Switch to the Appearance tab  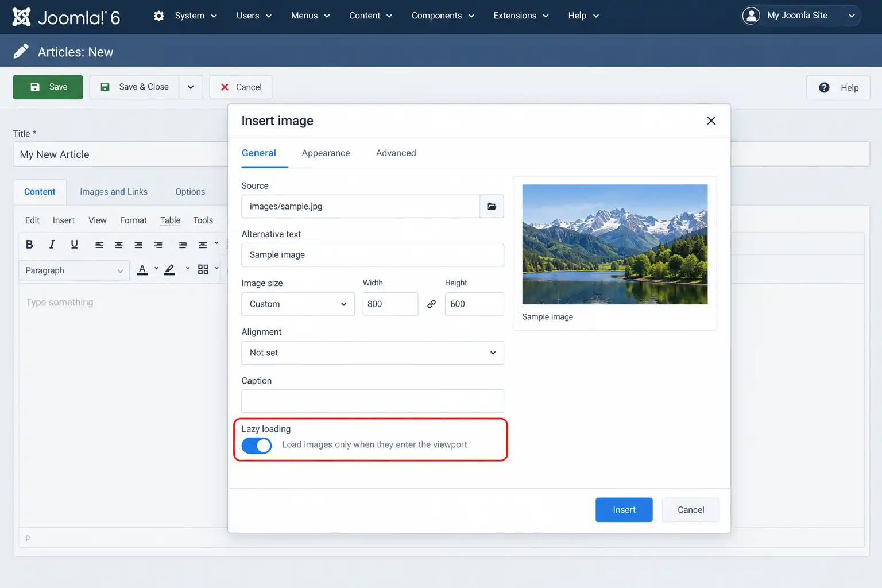326,153
